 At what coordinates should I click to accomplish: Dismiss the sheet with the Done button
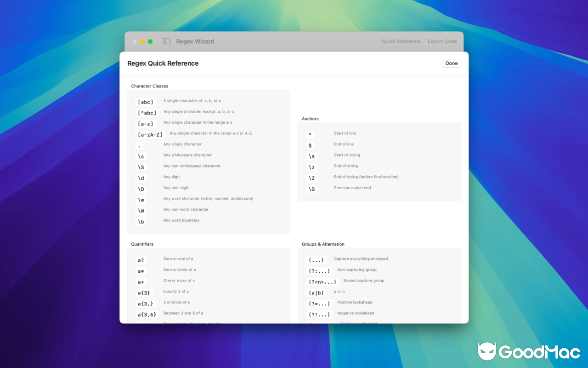coord(451,63)
